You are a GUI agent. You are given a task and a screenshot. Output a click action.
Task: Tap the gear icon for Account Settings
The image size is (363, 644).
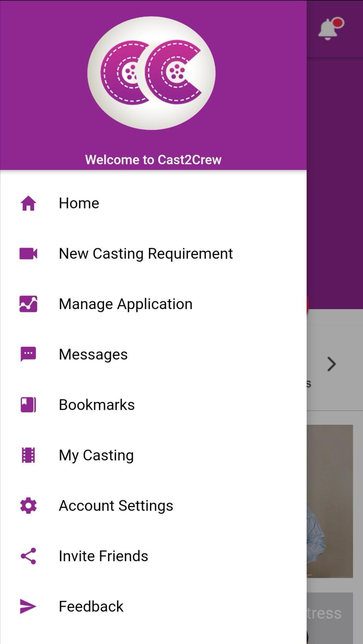(x=28, y=506)
